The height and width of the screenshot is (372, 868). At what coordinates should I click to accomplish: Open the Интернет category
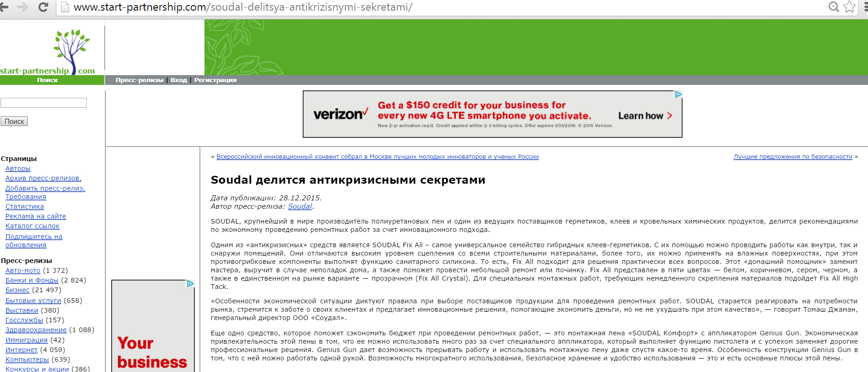(x=21, y=350)
